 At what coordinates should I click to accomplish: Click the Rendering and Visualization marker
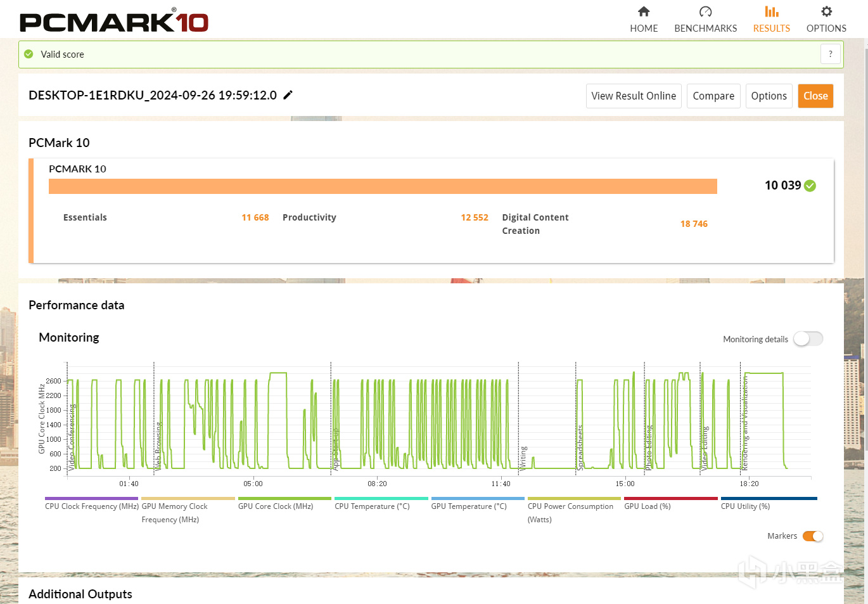click(745, 423)
